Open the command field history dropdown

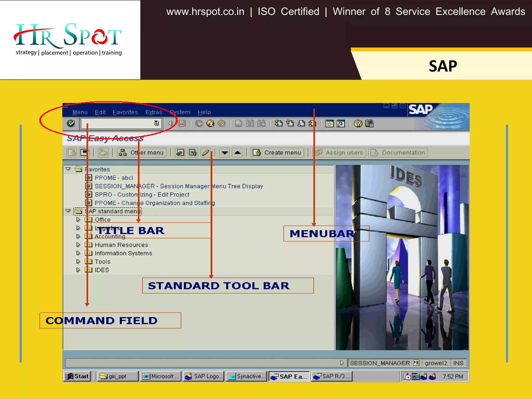coord(156,123)
